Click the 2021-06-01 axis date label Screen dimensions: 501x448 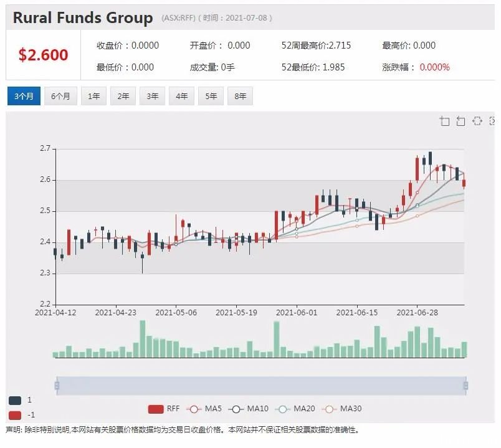297,313
